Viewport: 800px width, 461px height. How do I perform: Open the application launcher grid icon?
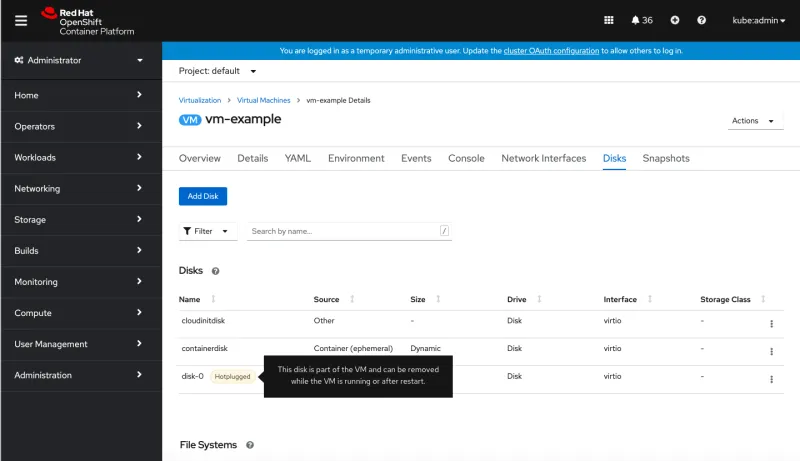tap(609, 20)
